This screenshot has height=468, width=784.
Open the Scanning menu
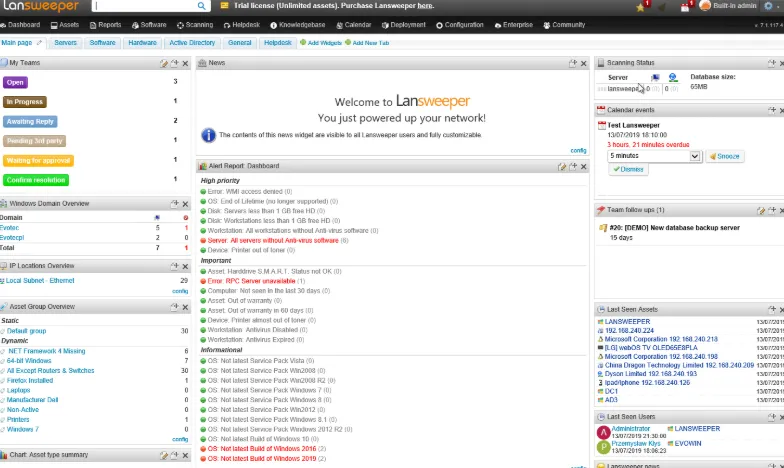click(x=195, y=25)
